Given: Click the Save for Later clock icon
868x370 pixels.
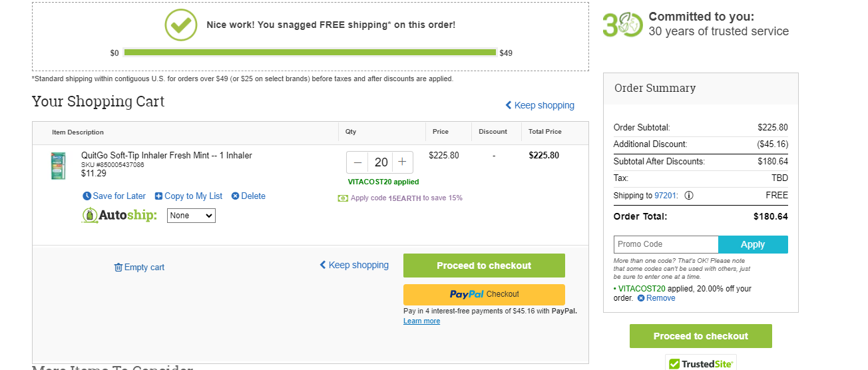Looking at the screenshot, I should pos(87,196).
